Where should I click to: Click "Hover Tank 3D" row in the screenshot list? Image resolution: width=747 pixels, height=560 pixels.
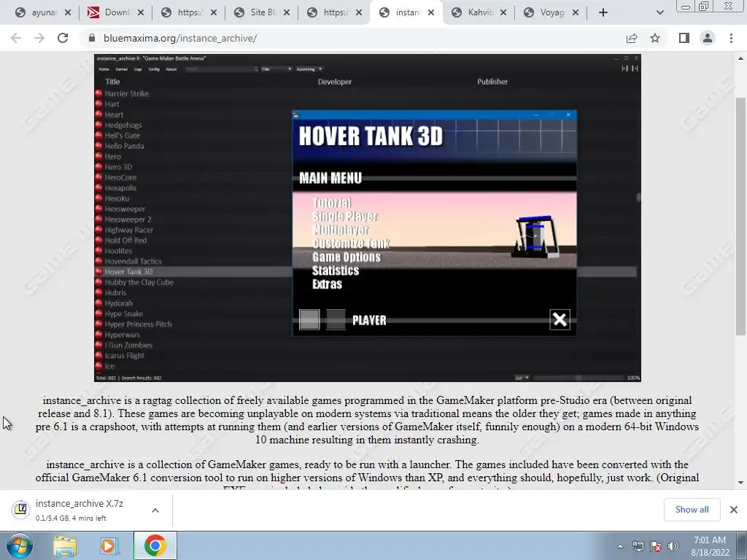point(365,271)
